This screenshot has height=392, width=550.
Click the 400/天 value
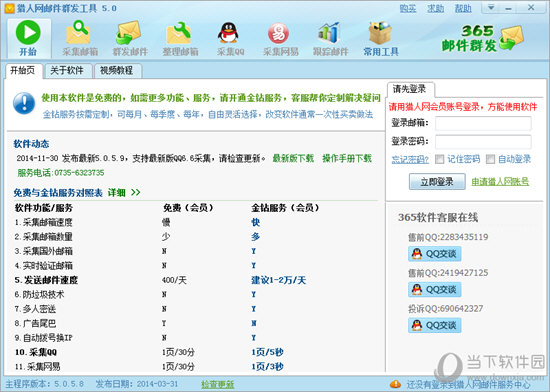[174, 280]
